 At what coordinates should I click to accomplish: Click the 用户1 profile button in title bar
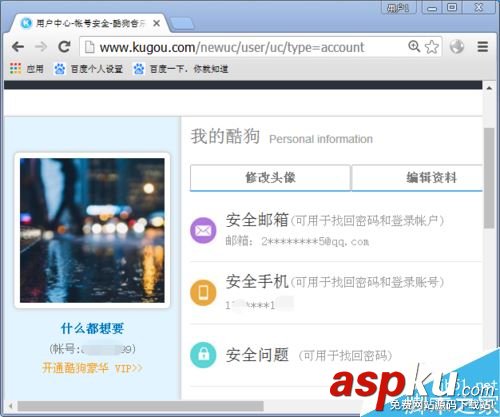pos(399,7)
